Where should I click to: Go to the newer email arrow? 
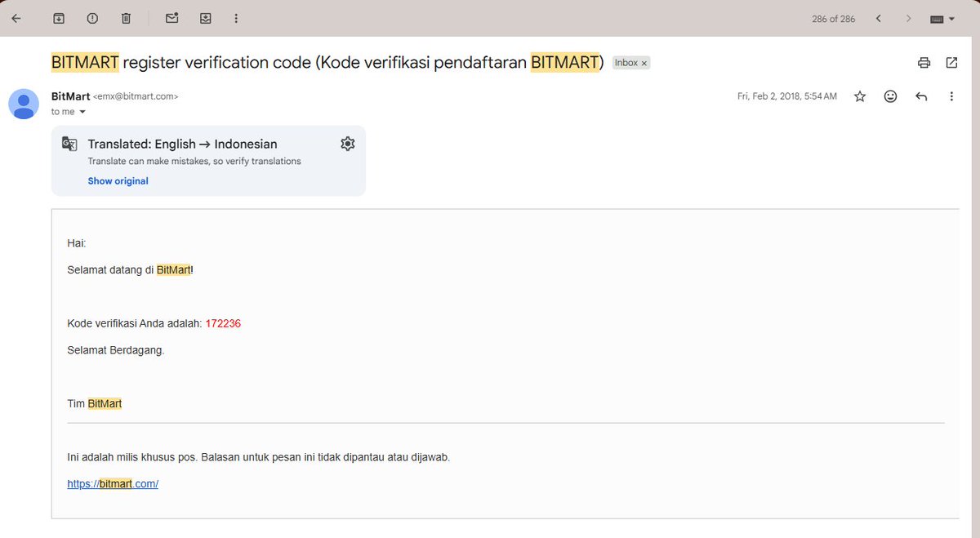(x=878, y=18)
